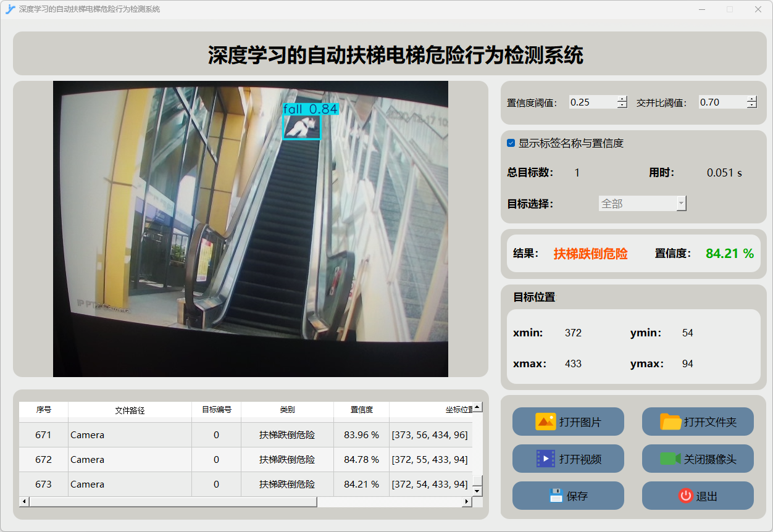Click the picture icon on Open Image button

(x=546, y=422)
